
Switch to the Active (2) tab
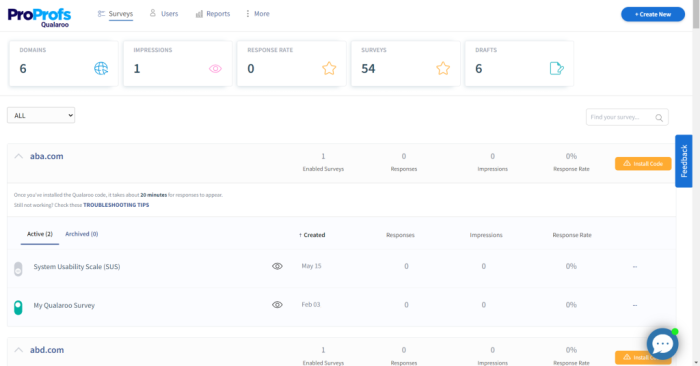[40, 234]
